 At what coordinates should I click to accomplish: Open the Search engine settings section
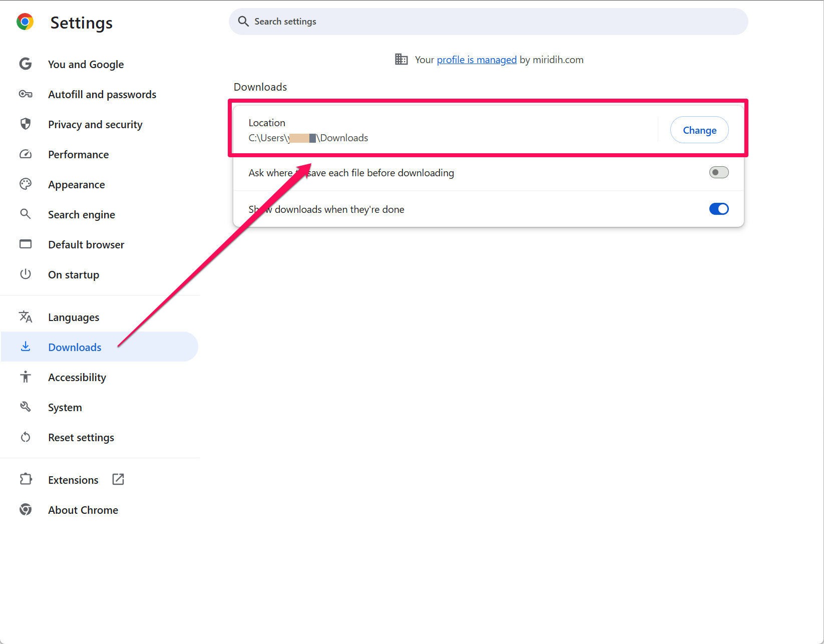tap(82, 215)
